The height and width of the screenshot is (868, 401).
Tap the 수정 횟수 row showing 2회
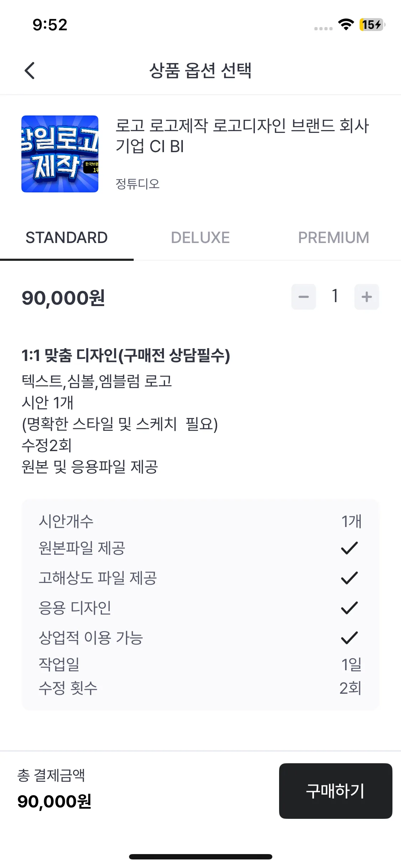[200, 688]
